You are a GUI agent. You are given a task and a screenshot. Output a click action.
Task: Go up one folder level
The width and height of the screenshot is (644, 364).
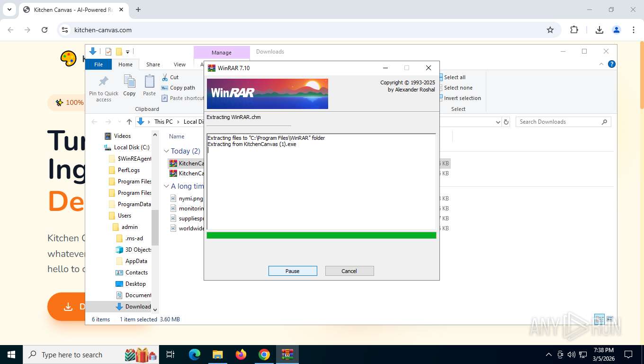coord(129,122)
